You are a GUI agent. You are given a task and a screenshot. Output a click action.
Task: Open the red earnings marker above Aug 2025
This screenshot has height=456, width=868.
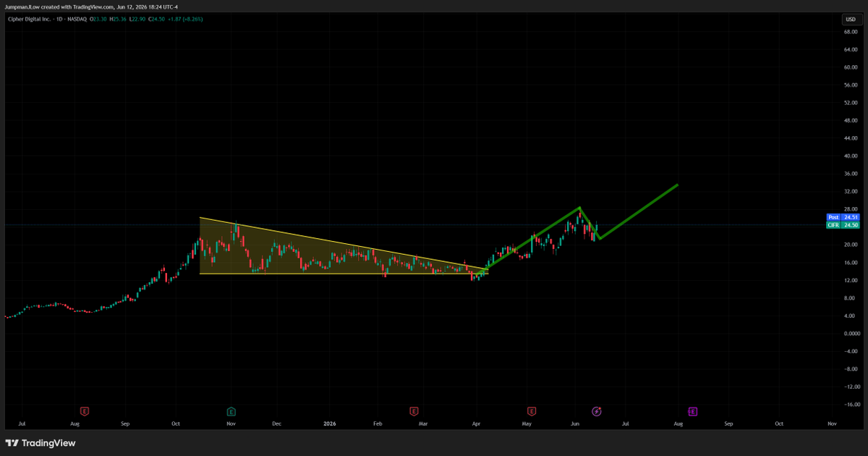click(x=85, y=411)
